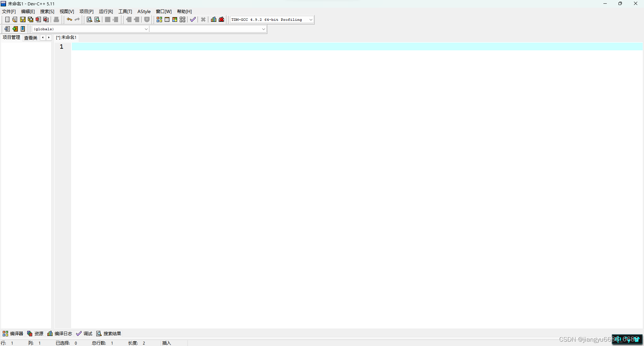
Task: Open profile analysis bar-chart icon
Action: coord(214,19)
